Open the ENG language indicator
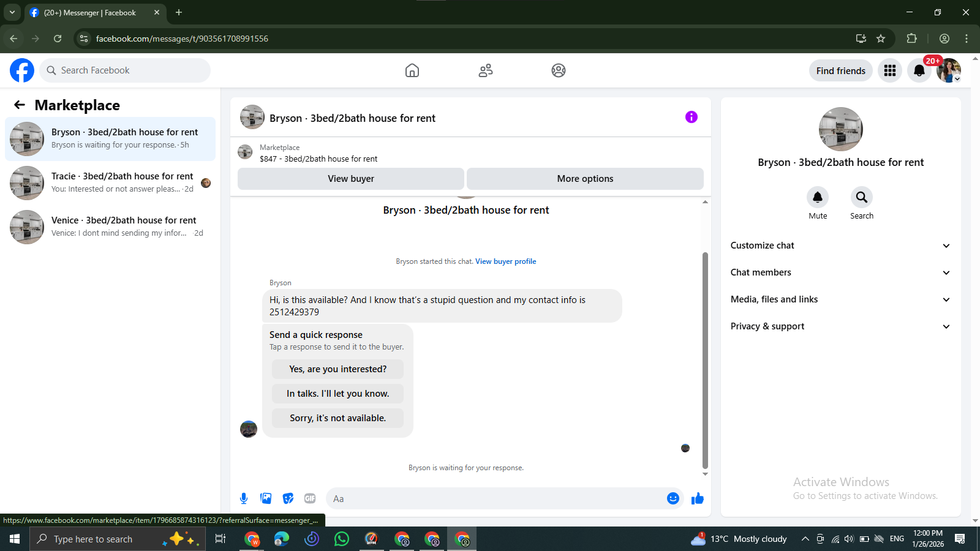 click(x=897, y=539)
